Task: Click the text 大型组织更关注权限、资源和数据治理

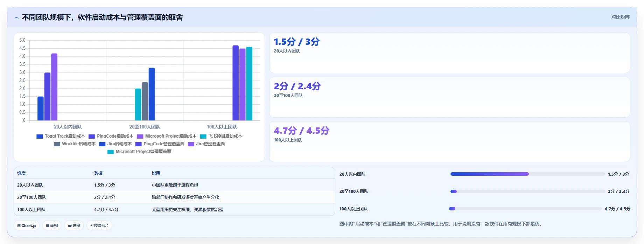Action: coord(188,210)
